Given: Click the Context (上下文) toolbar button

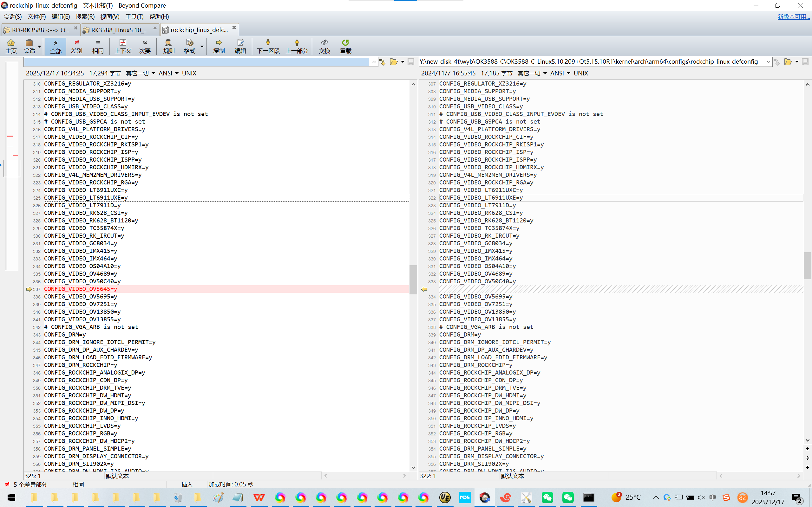Looking at the screenshot, I should tap(123, 46).
